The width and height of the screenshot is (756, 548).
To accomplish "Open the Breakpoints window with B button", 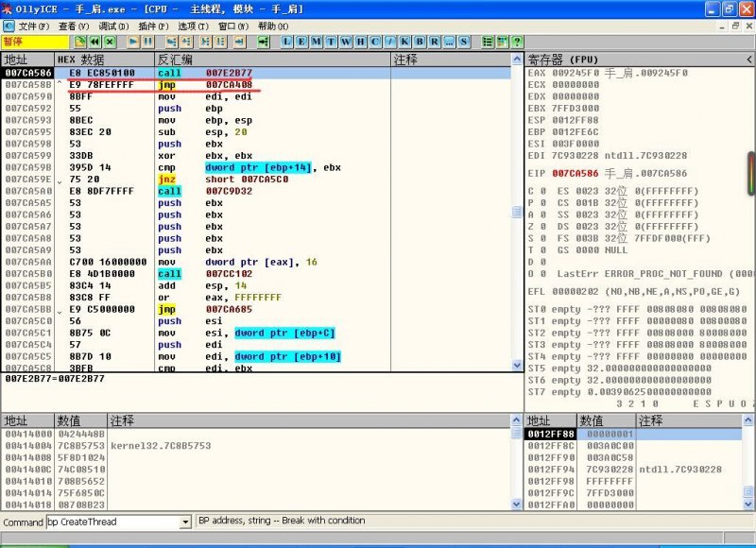I will click(x=419, y=43).
